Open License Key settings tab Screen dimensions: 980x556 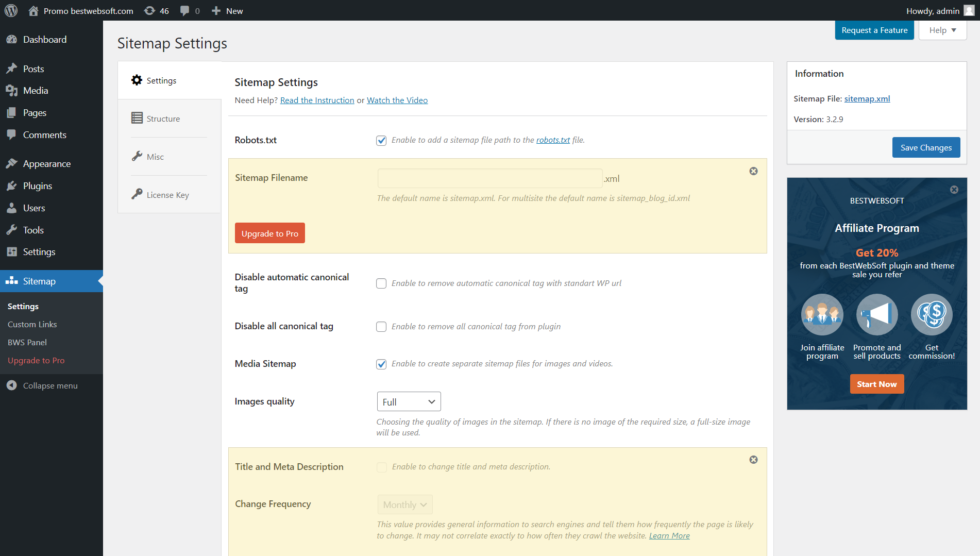[x=167, y=194]
